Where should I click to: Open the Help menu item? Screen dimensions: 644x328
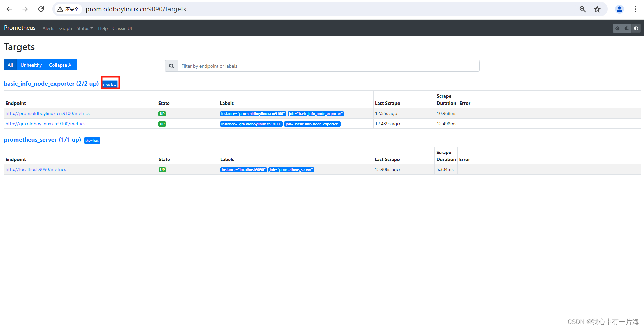tap(103, 28)
